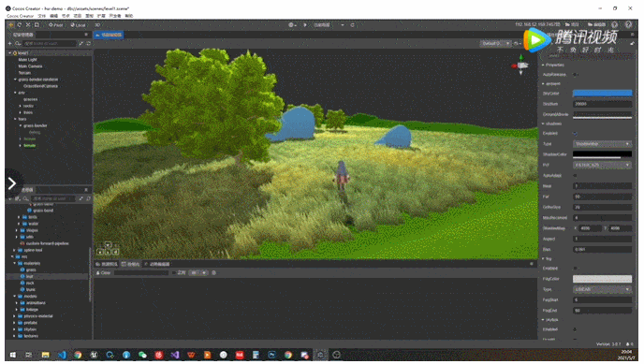
Task: Open Visual Studio Code from taskbar
Action: pos(62,355)
